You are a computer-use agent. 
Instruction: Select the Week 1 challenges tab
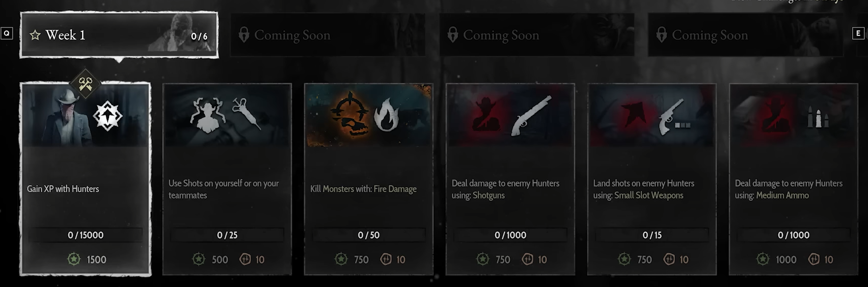119,35
